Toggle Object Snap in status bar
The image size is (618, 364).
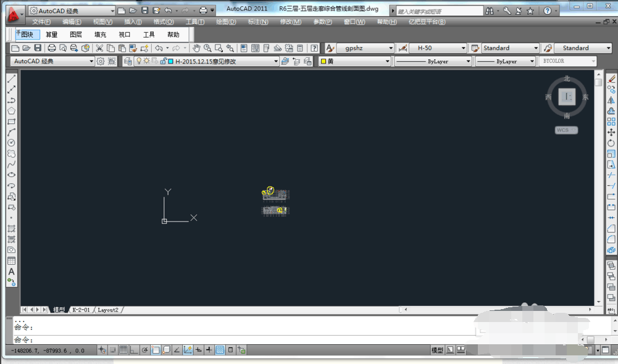point(156,350)
